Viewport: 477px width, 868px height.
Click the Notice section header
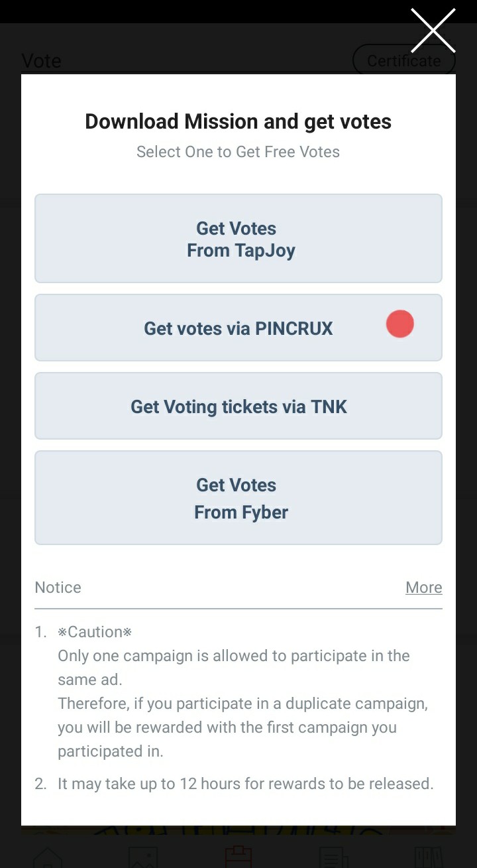tap(58, 588)
